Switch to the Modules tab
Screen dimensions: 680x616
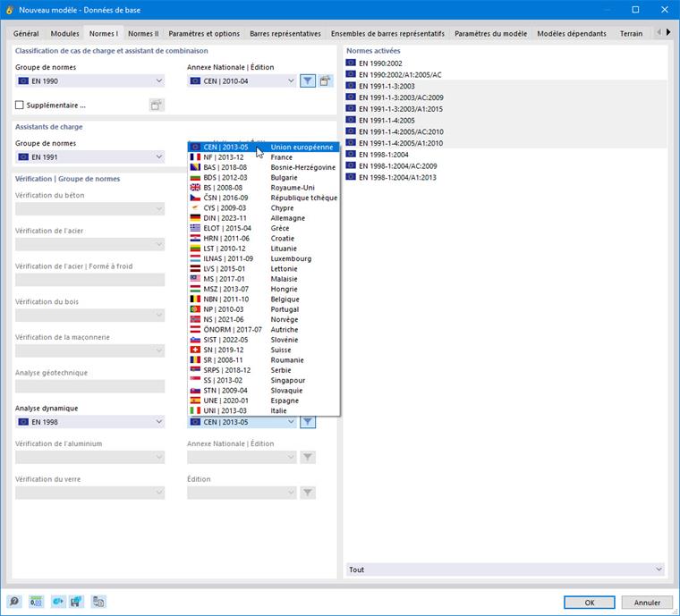pos(64,33)
